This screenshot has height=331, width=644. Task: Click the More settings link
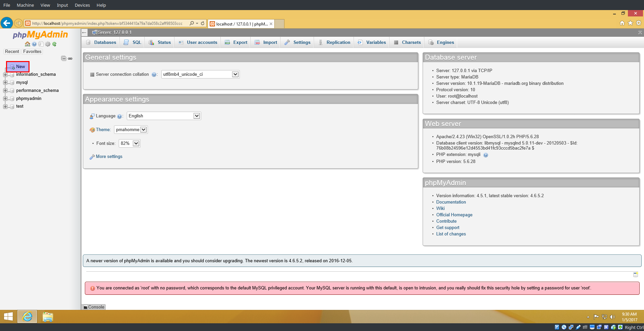[109, 157]
